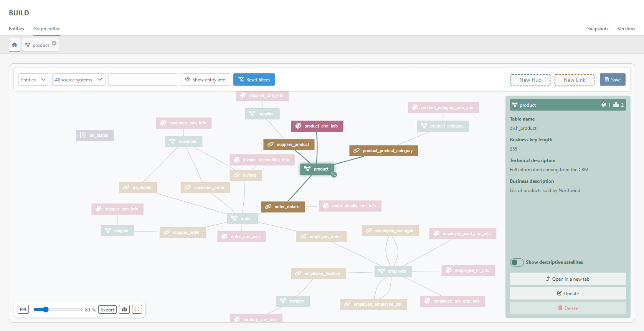Select the payments link node
The height and width of the screenshot is (331, 644).
tap(138, 187)
